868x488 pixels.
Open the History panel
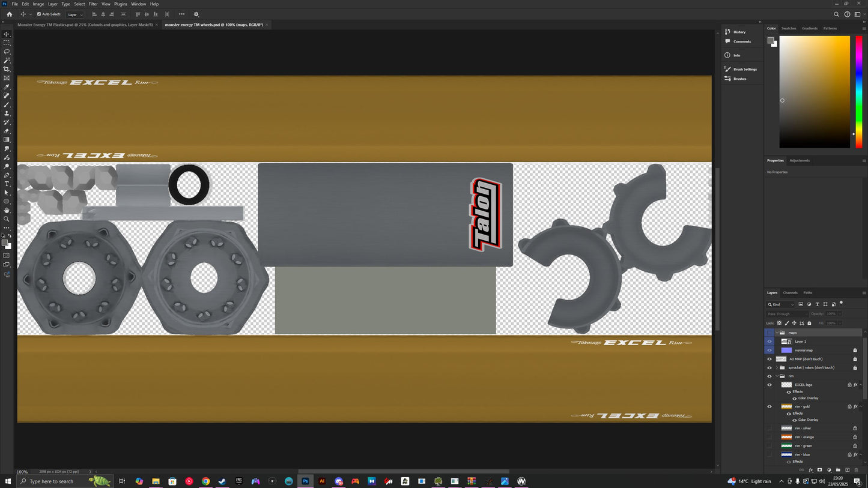click(x=739, y=32)
